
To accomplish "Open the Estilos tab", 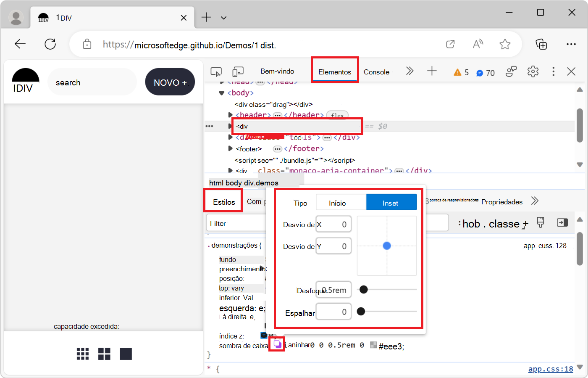I will [224, 202].
